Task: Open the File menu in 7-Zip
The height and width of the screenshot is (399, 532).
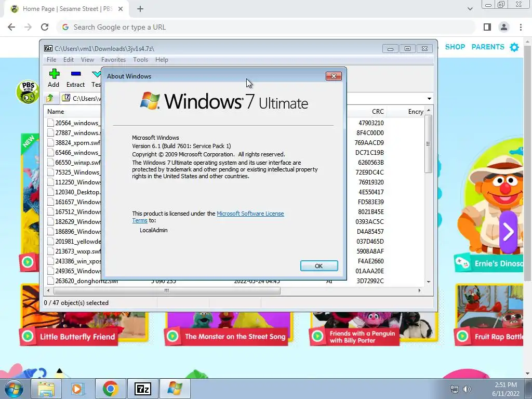Action: pyautogui.click(x=51, y=60)
